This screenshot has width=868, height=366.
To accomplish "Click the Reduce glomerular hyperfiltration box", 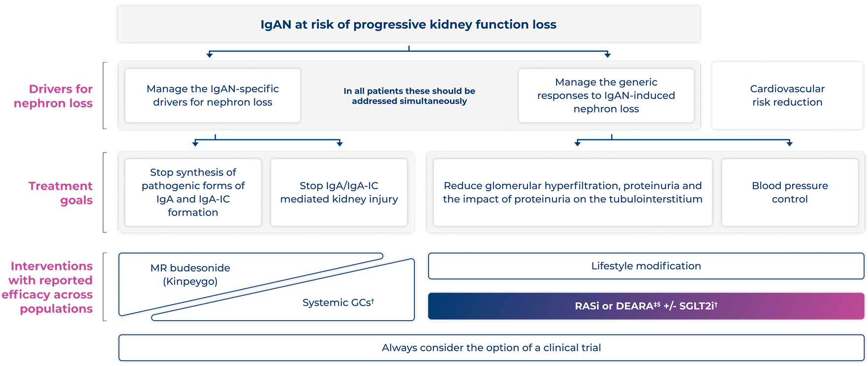I will point(572,192).
